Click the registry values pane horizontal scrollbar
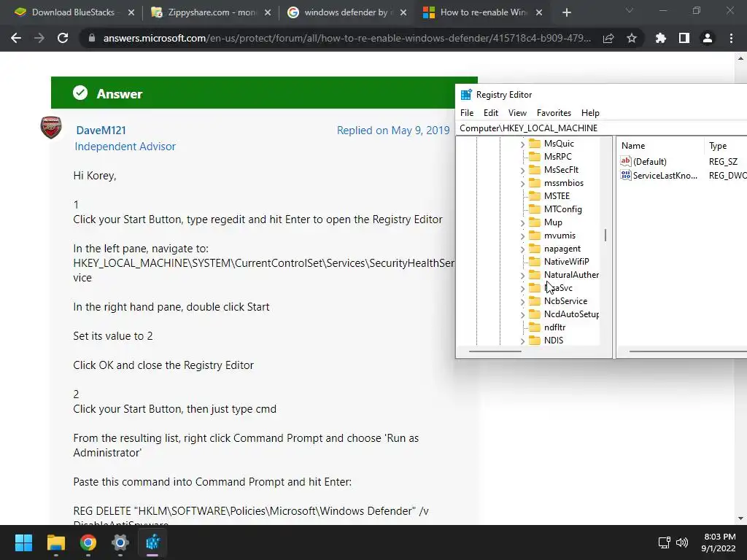The width and height of the screenshot is (747, 560). tap(688, 351)
